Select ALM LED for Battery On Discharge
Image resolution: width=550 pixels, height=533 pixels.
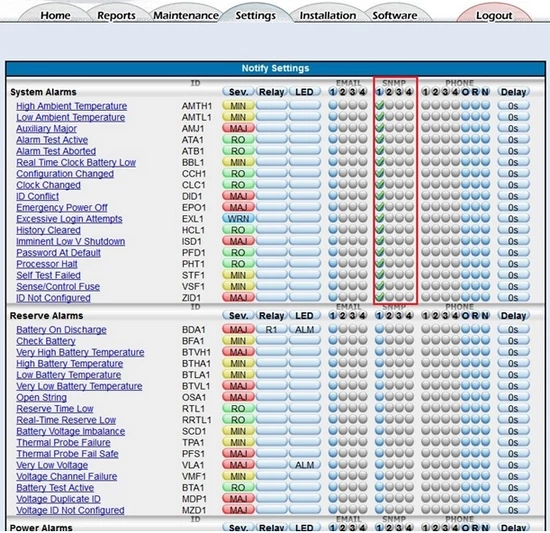click(304, 329)
